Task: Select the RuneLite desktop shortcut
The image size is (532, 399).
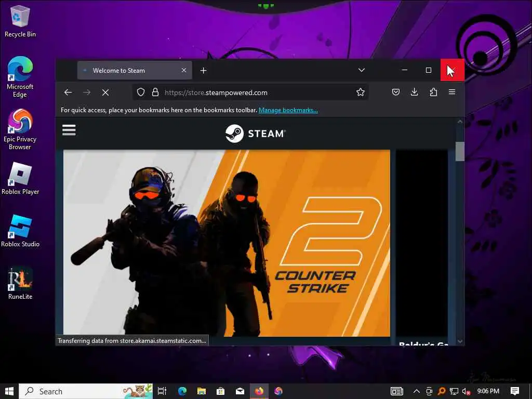Action: (x=20, y=283)
